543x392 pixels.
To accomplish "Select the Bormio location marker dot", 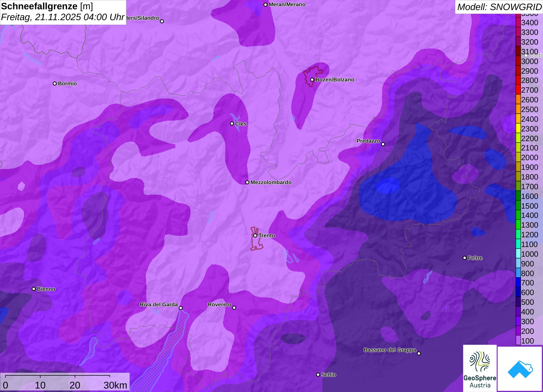I will (55, 83).
